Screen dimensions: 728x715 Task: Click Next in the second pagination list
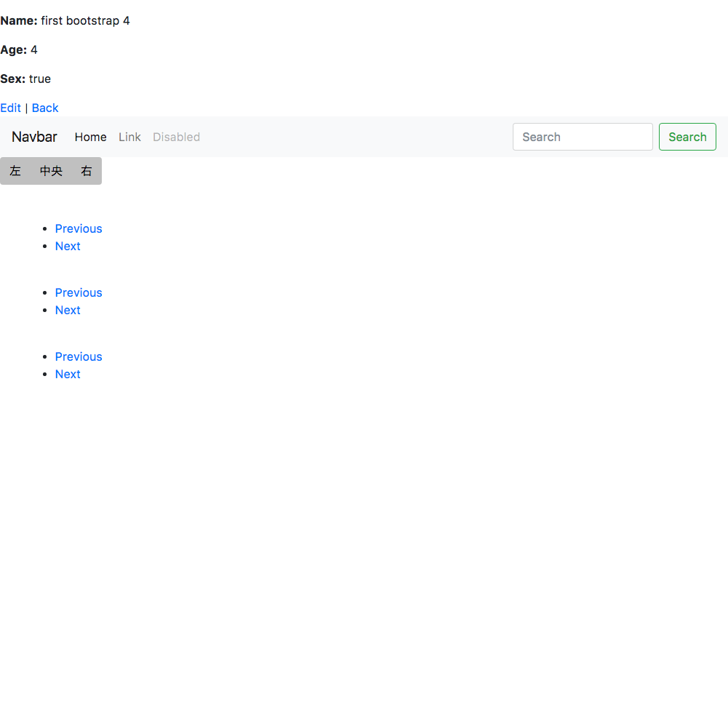tap(68, 310)
